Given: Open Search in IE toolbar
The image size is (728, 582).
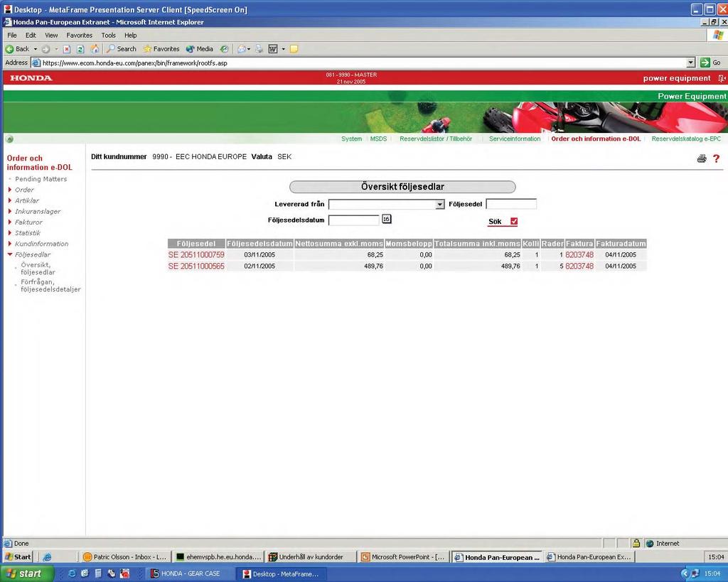Looking at the screenshot, I should [x=121, y=49].
